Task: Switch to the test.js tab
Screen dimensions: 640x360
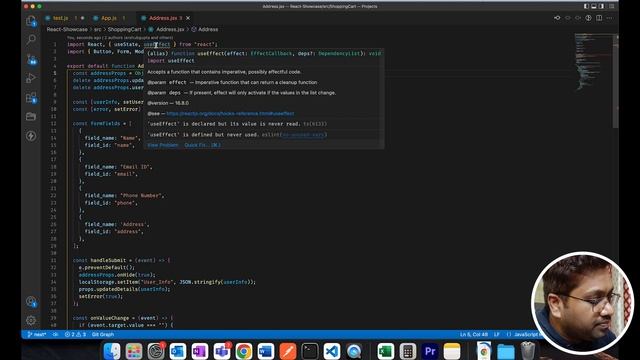Action: click(60, 18)
